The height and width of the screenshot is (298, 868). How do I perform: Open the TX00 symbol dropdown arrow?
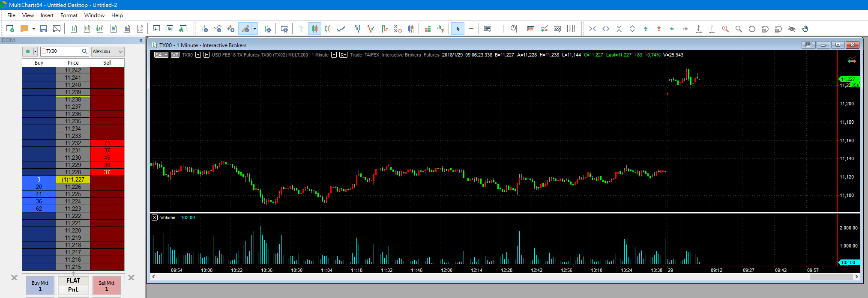click(x=198, y=55)
